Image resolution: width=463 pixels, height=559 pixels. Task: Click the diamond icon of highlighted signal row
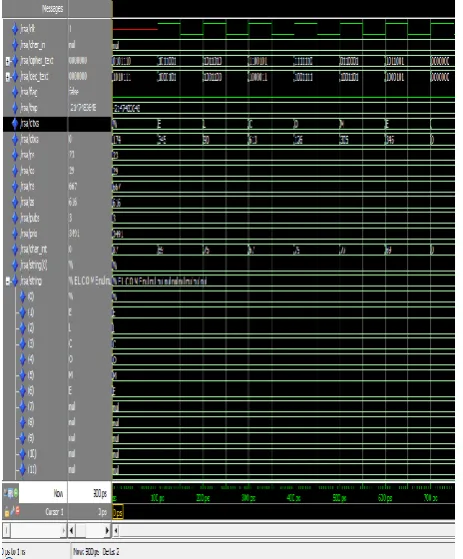click(15, 124)
